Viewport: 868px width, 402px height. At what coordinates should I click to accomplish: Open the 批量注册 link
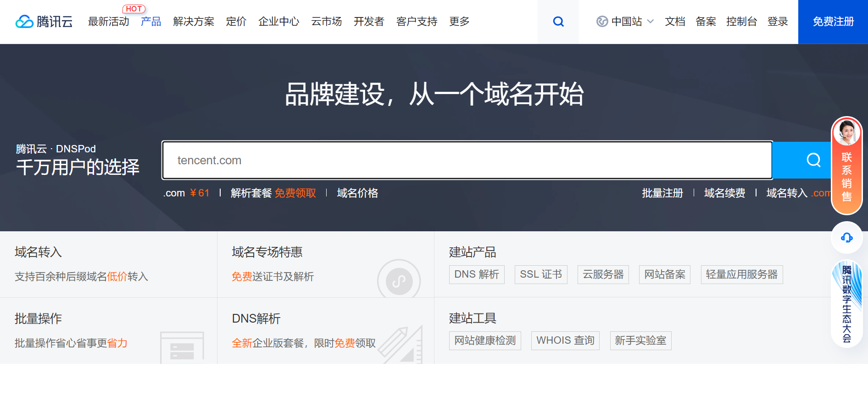pyautogui.click(x=662, y=193)
